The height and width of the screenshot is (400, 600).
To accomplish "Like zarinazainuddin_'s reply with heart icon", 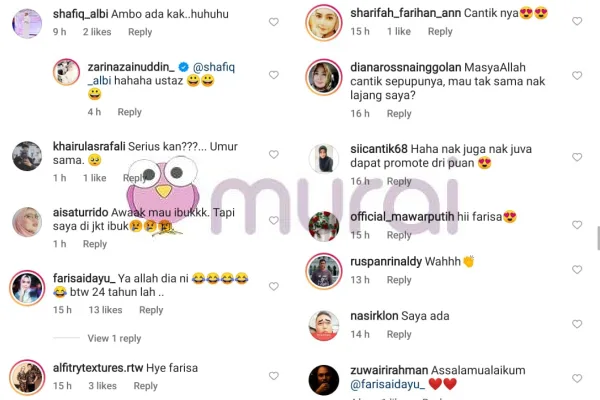I will tap(274, 75).
